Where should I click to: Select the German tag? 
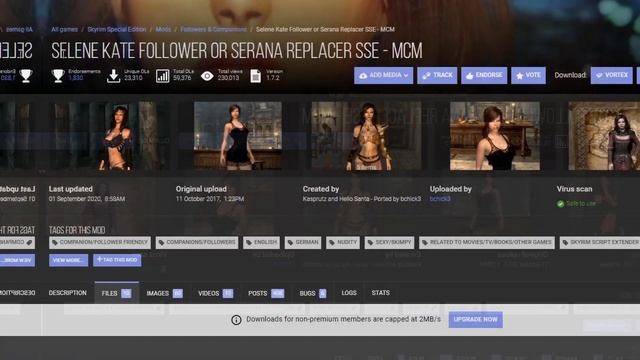coord(303,242)
